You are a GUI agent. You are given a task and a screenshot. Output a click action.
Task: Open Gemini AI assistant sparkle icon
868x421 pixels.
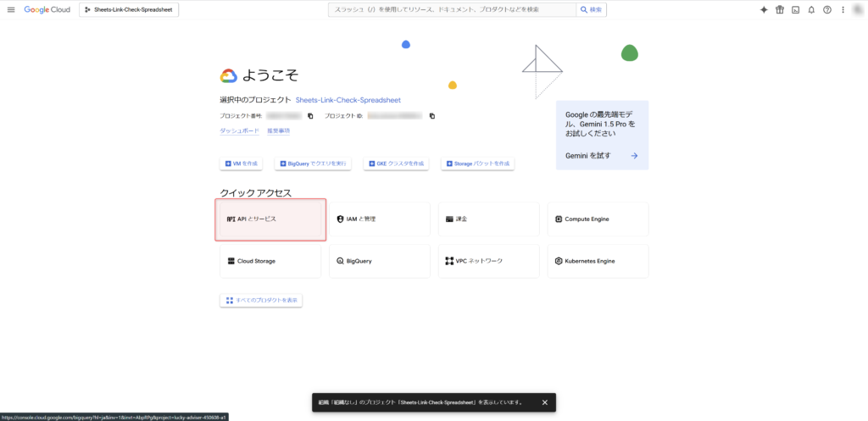tap(764, 9)
